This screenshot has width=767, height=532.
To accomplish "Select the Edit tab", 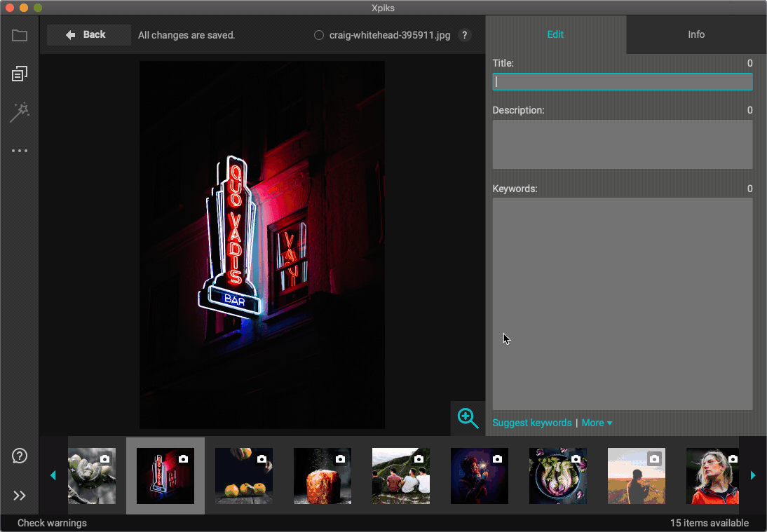I will [x=555, y=34].
